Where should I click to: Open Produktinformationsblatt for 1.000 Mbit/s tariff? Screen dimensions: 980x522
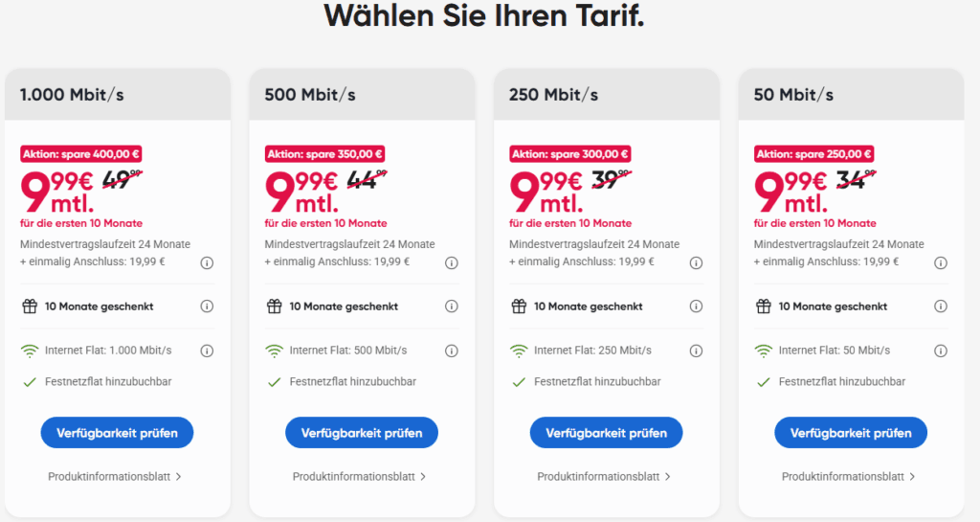115,476
